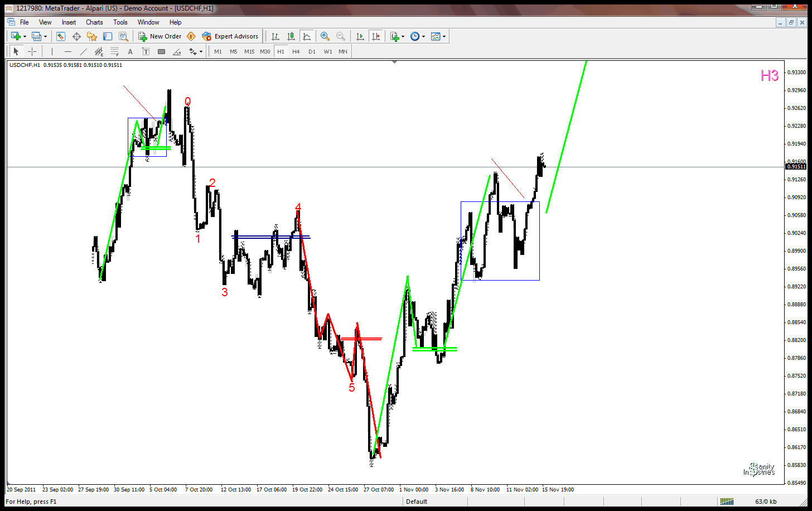Open the Insert menu
Image resolution: width=812 pixels, height=511 pixels.
[69, 22]
